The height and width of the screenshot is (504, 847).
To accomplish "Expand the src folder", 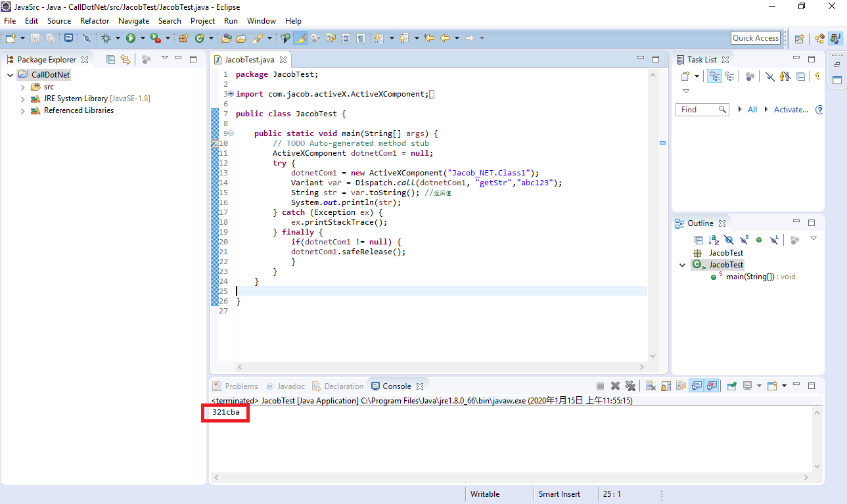I will tap(23, 87).
